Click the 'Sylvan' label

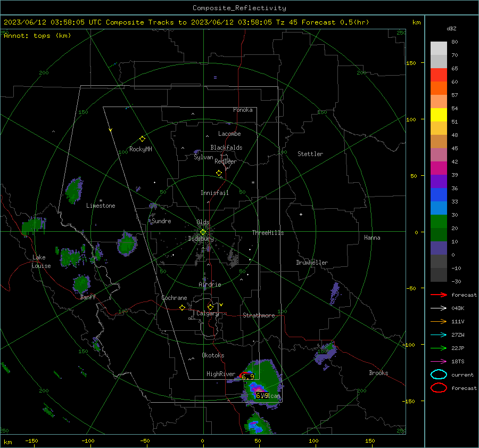203,157
